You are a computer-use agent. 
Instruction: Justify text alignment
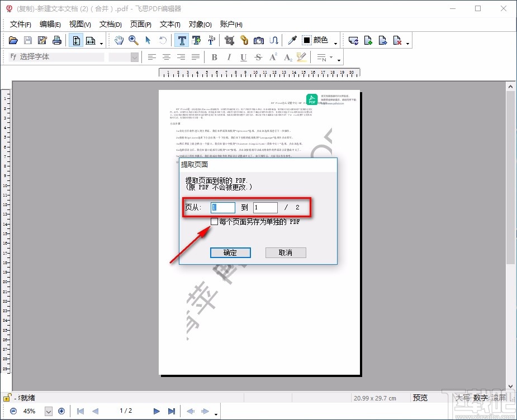(196, 58)
